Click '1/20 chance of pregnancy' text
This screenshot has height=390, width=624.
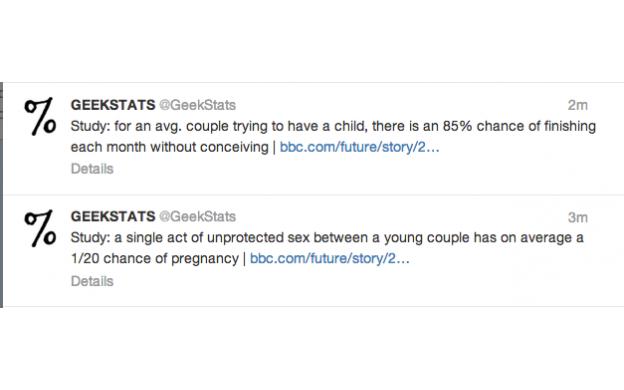(x=154, y=259)
